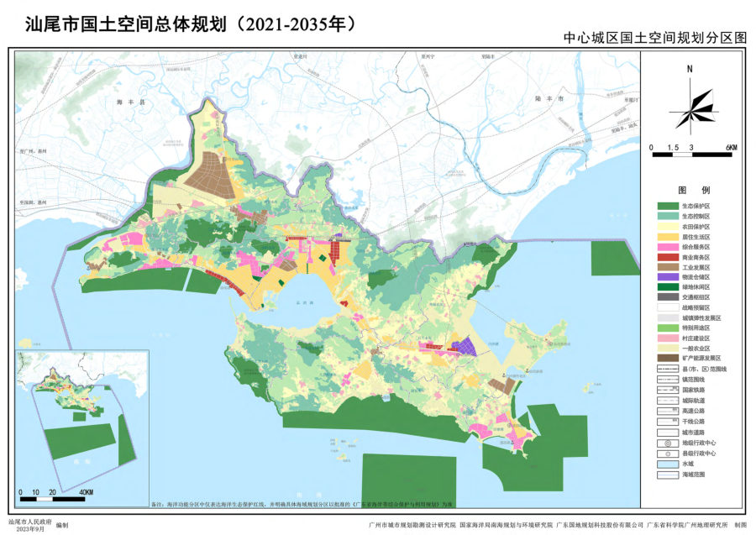The height and width of the screenshot is (535, 756).
Task: Click the 城市道路 line symbol box
Action: click(667, 433)
